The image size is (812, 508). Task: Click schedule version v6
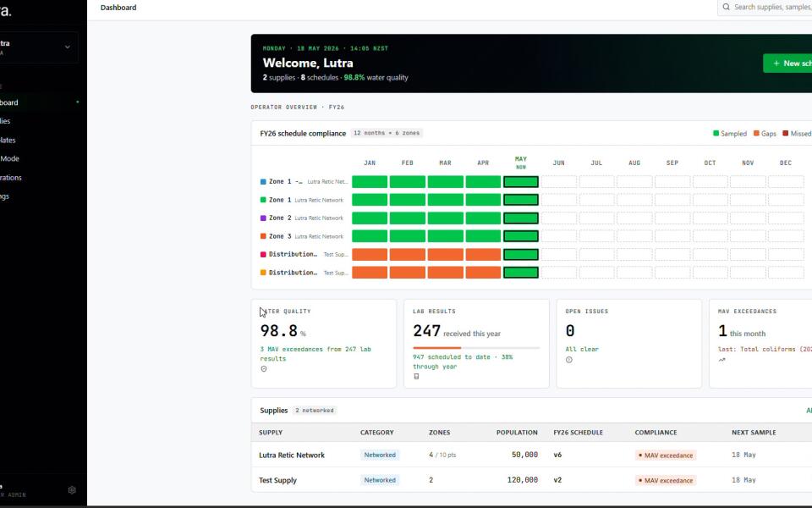[557, 455]
